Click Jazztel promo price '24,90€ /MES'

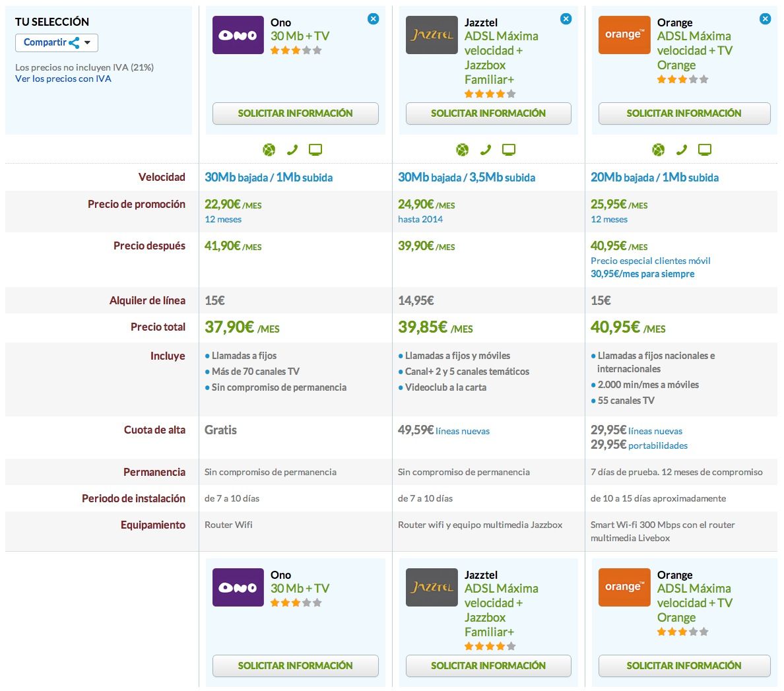pos(426,205)
